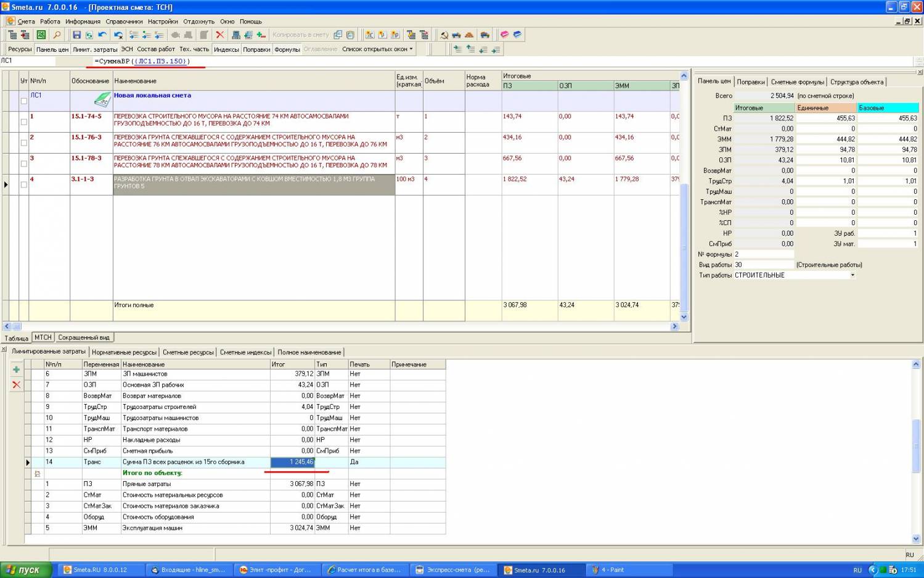The height and width of the screenshot is (578, 924).
Task: Tick the checkbox for estimate row 2
Action: point(24,142)
